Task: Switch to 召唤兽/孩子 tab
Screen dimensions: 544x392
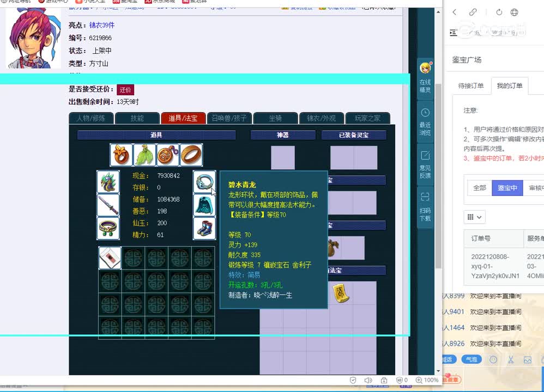Action: click(229, 118)
